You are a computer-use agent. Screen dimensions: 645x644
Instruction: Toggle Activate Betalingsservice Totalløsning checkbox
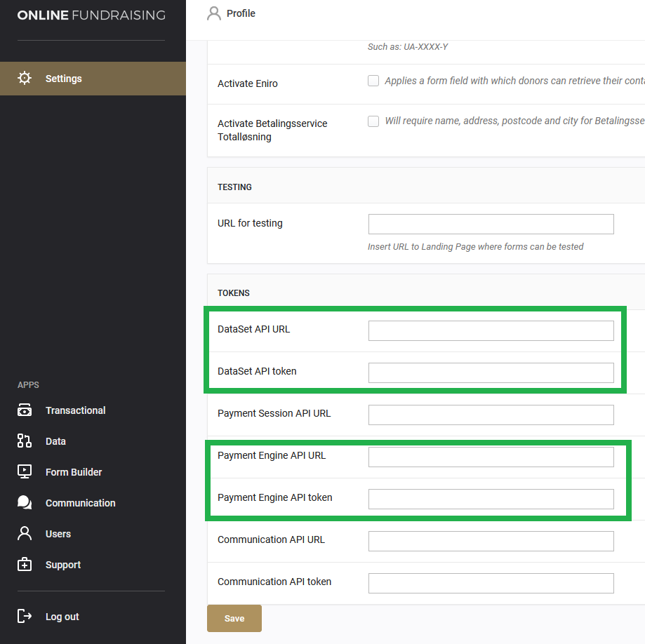[x=373, y=121]
